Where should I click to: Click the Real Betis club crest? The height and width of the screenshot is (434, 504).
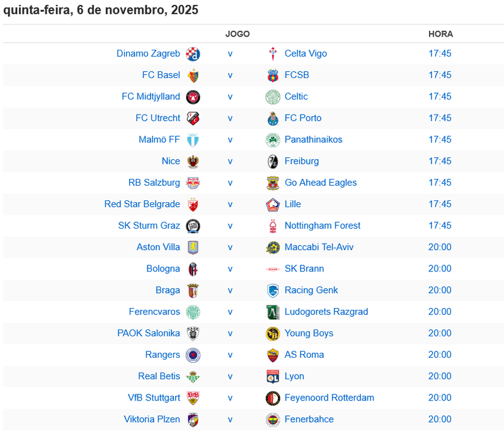193,377
